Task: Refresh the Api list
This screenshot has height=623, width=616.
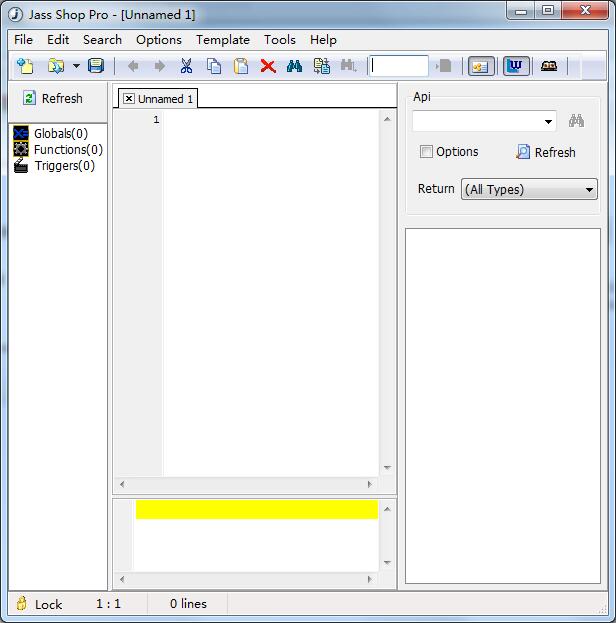Action: point(546,152)
